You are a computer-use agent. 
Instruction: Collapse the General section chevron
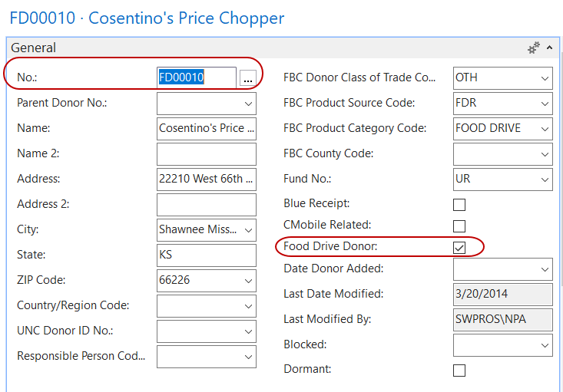(549, 48)
